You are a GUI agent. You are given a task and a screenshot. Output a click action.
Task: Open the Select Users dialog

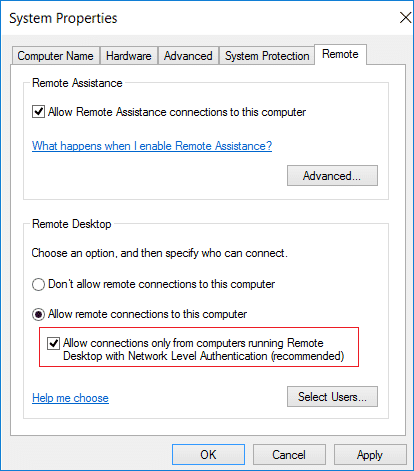[x=332, y=397]
